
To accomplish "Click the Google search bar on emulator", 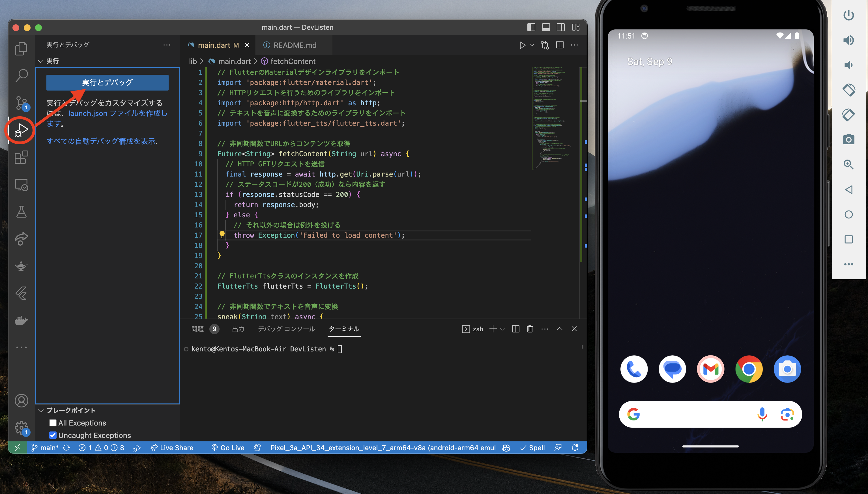I will [x=692, y=414].
